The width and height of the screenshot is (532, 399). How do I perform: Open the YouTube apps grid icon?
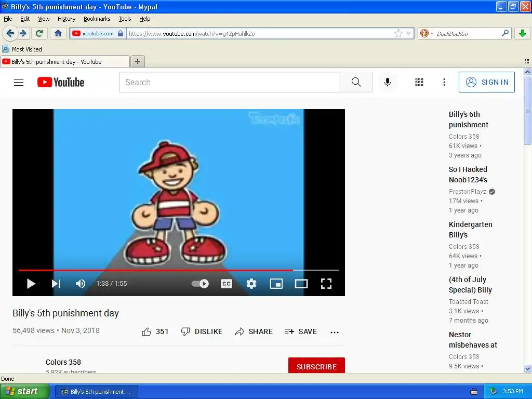419,82
